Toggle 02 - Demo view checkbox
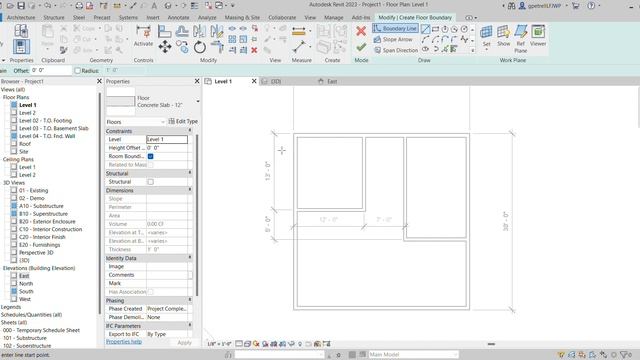Image resolution: width=640 pixels, height=360 pixels. 14,198
